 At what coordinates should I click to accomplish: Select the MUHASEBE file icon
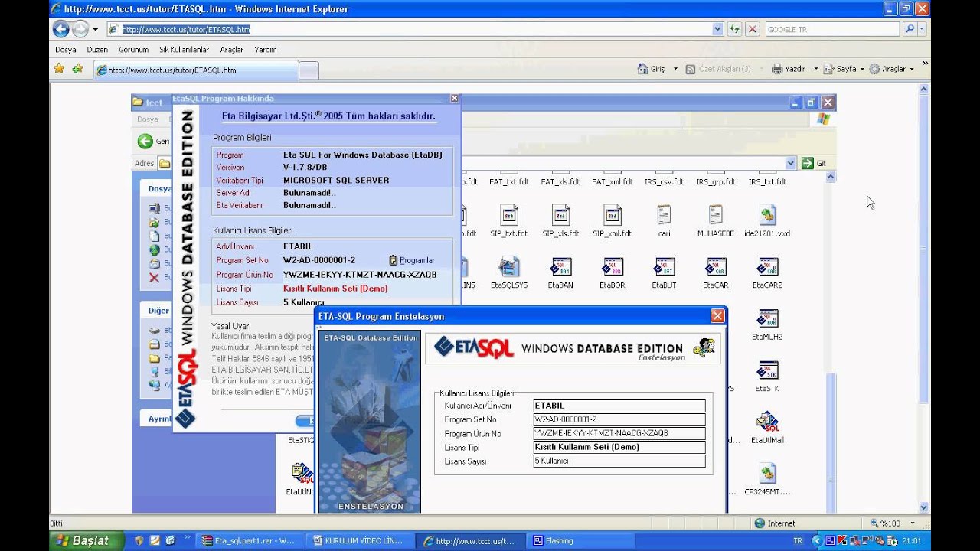click(x=715, y=215)
